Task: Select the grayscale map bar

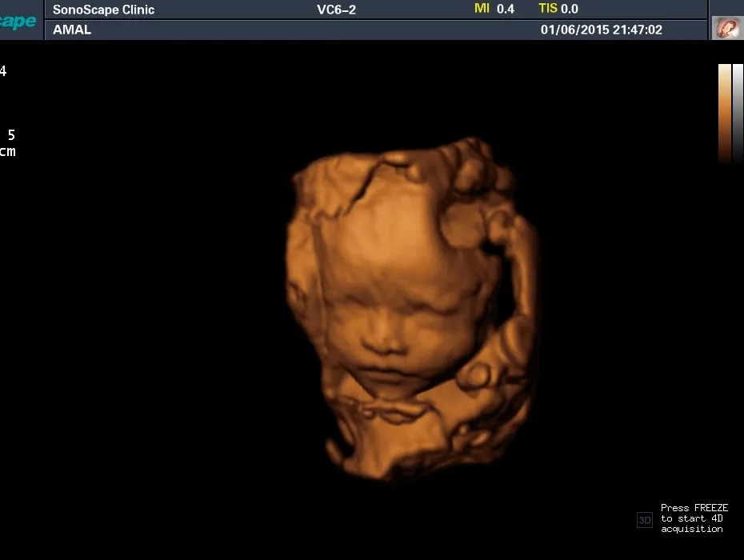Action: (x=738, y=114)
